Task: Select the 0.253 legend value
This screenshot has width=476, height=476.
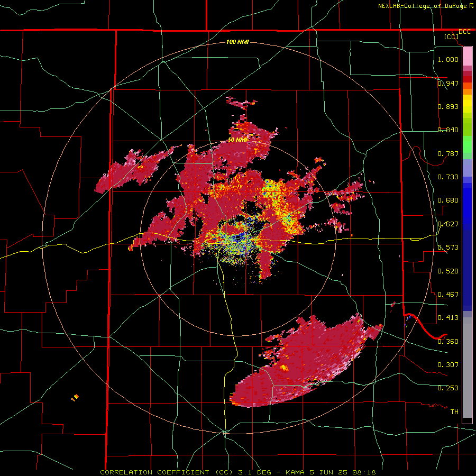Action: (448, 388)
